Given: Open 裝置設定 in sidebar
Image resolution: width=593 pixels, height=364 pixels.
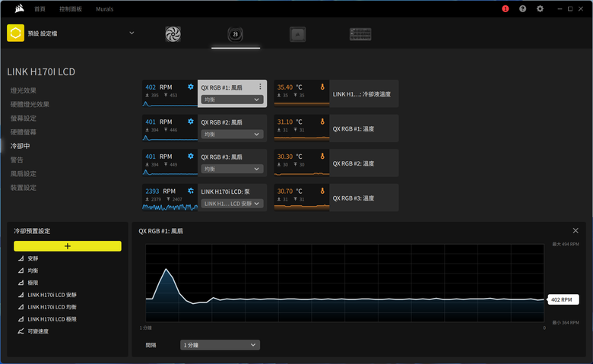Looking at the screenshot, I should [x=24, y=188].
